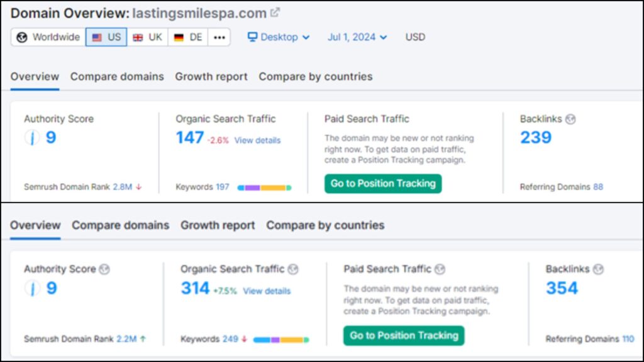Screen dimensions: 644x362
Task: Click organic traffic value 314
Action: tap(195, 288)
